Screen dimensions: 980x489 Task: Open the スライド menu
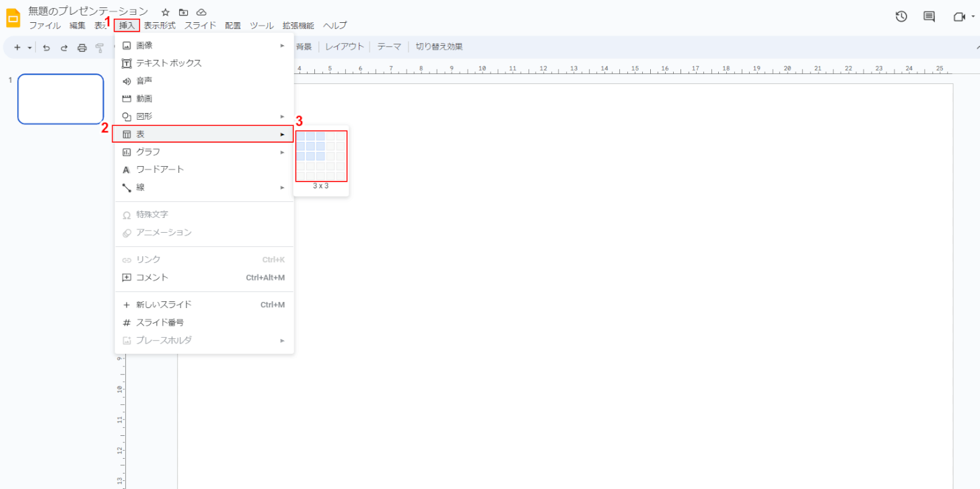(201, 26)
